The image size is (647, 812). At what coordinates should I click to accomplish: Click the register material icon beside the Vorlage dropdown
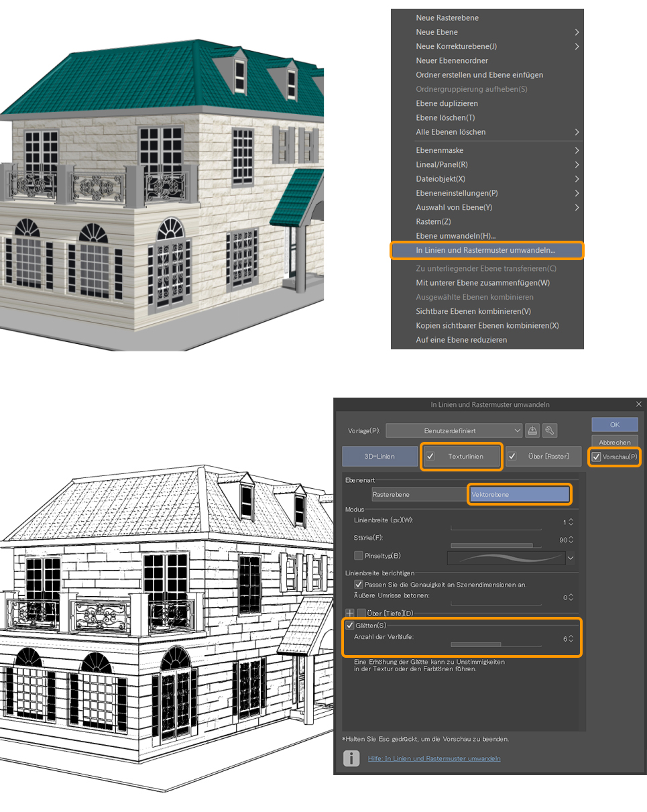pos(533,430)
